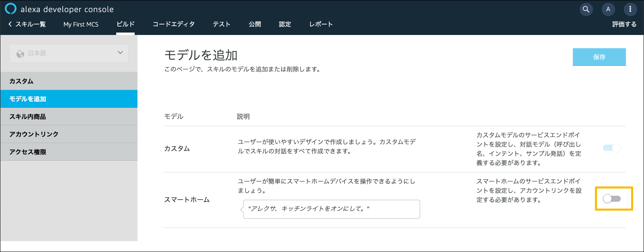Switch to the コードエディタ tab
Screen dimensions: 644x252
(x=174, y=24)
